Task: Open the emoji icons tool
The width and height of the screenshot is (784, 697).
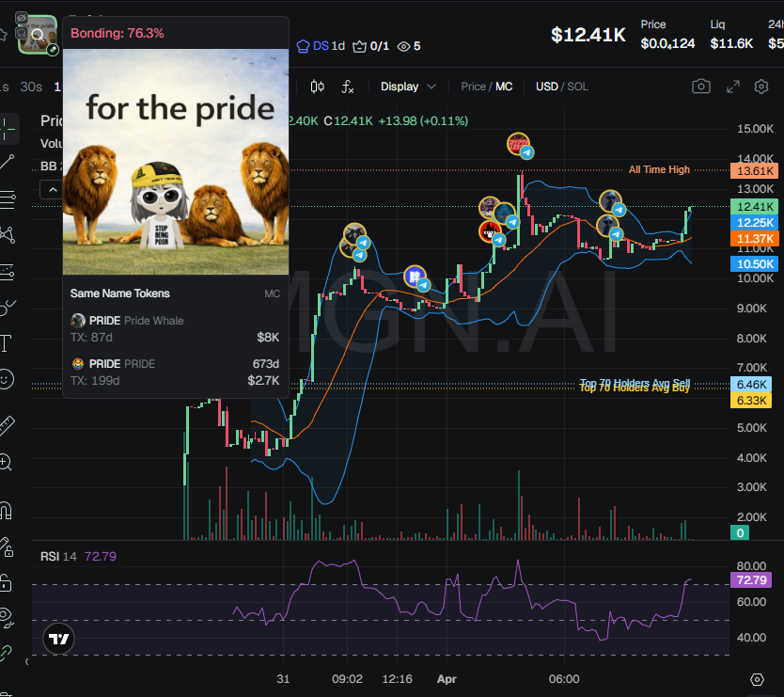Action: pyautogui.click(x=6, y=379)
